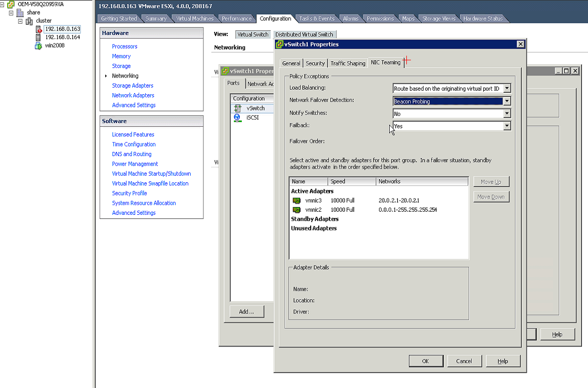Click the OEM-V58Q20959XA vCenter icon

click(x=11, y=5)
